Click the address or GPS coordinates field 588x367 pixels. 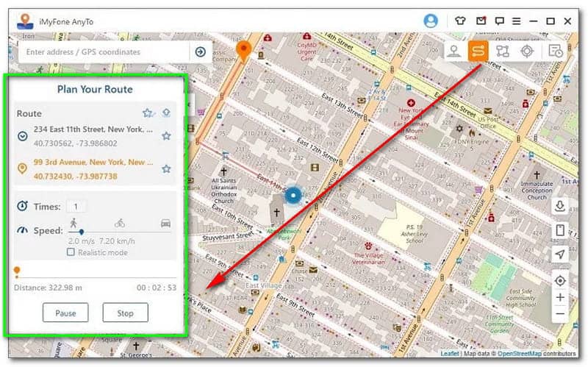104,51
